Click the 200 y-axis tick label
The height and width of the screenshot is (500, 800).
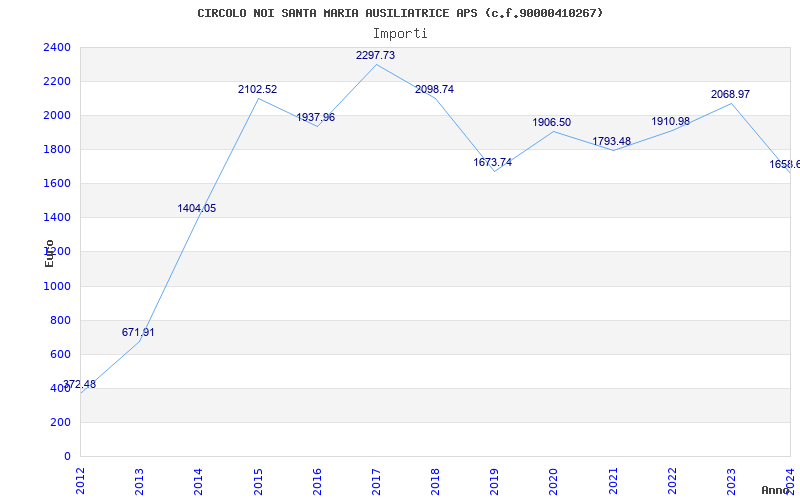tap(61, 422)
